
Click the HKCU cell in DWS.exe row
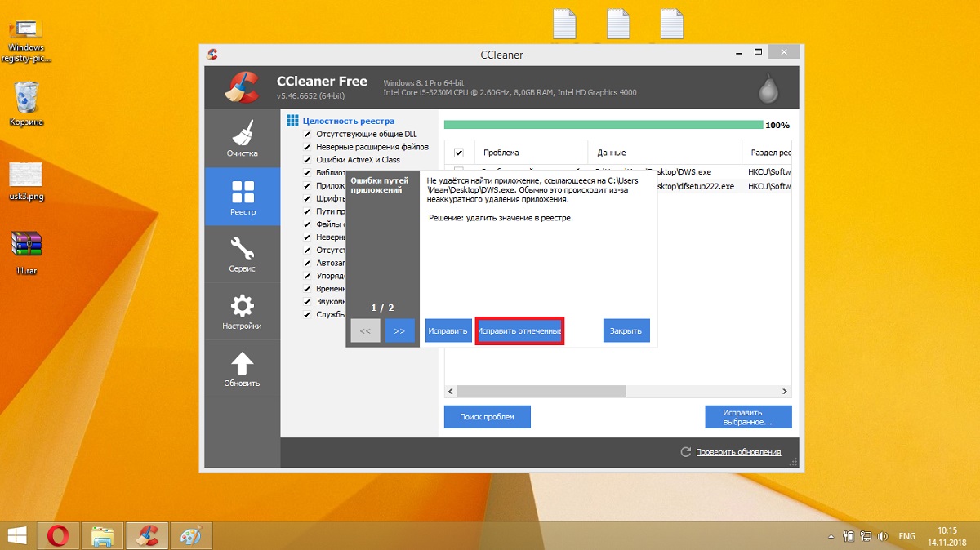point(769,173)
